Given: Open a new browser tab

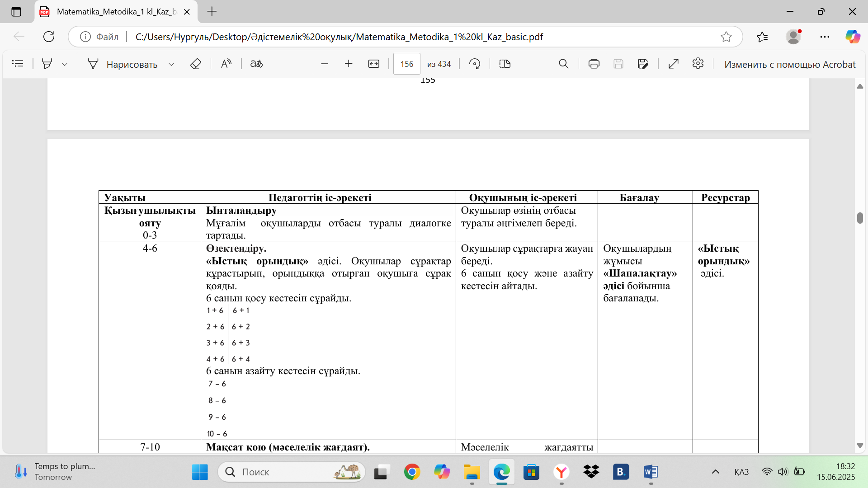Looking at the screenshot, I should tap(212, 12).
